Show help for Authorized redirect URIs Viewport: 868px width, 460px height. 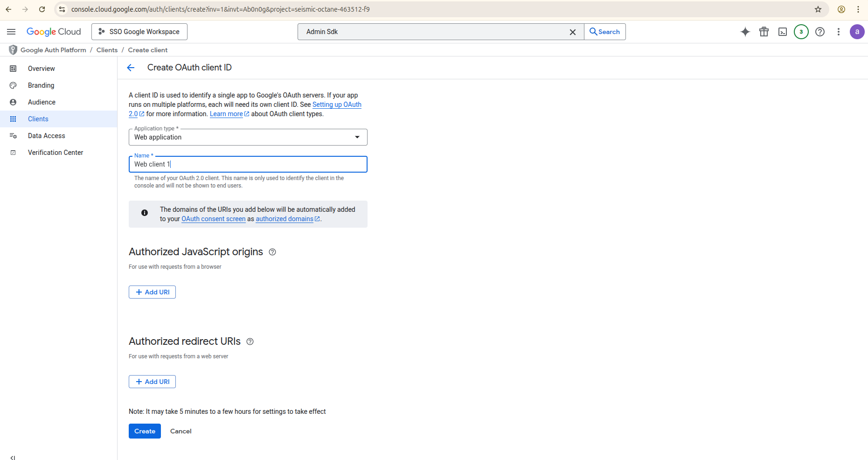click(250, 342)
